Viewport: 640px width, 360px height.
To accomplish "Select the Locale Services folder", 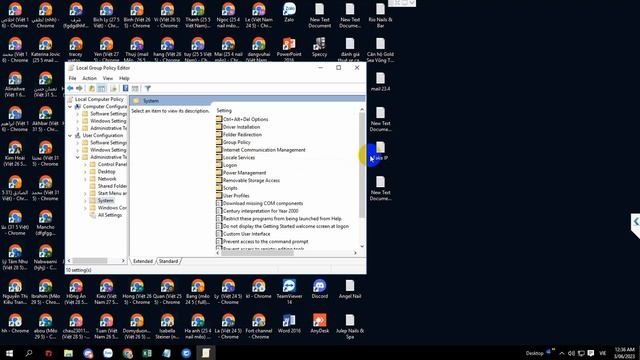I will coord(236,158).
